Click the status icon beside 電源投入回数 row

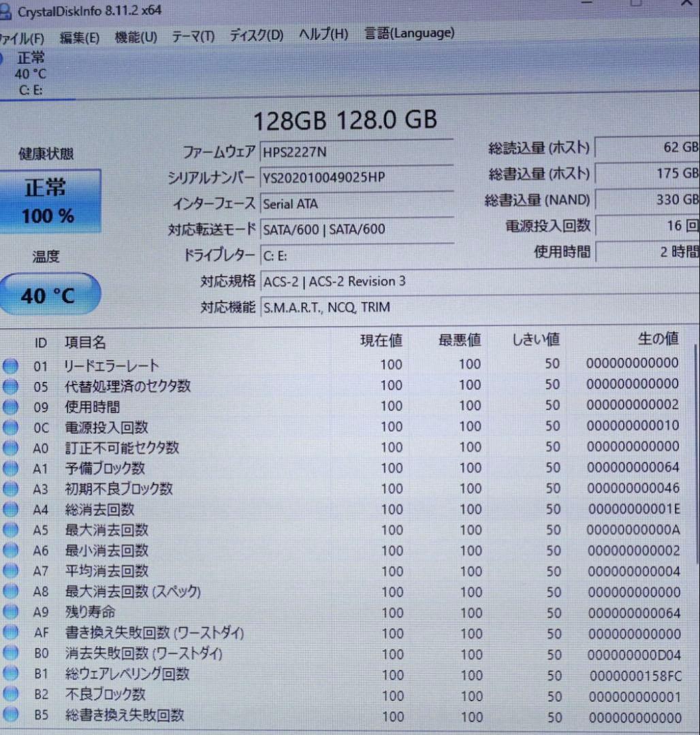coord(11,427)
